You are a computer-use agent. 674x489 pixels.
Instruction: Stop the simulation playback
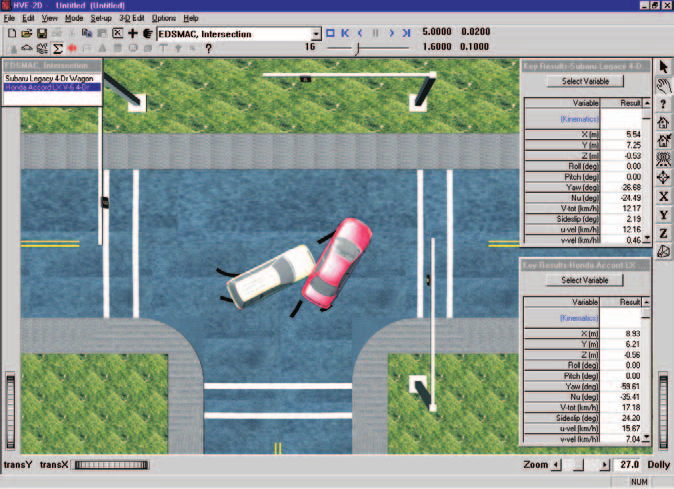[x=330, y=33]
